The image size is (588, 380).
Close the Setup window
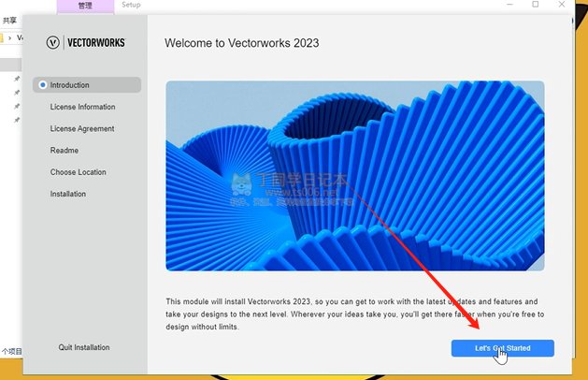[x=562, y=5]
